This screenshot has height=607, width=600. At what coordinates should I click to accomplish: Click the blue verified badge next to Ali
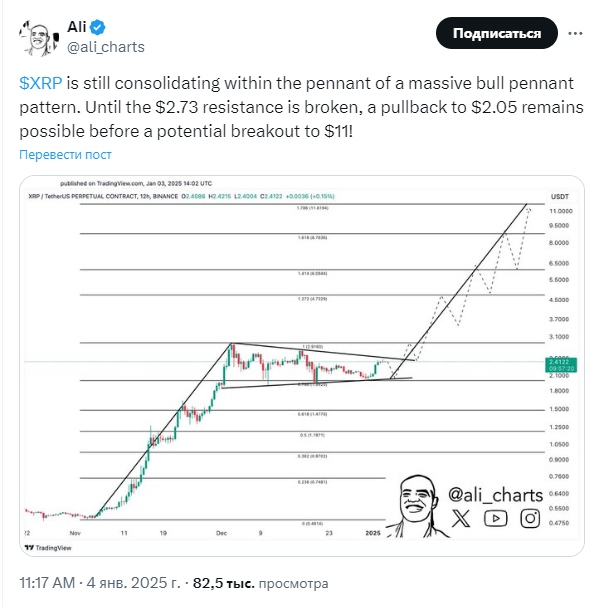tap(98, 27)
